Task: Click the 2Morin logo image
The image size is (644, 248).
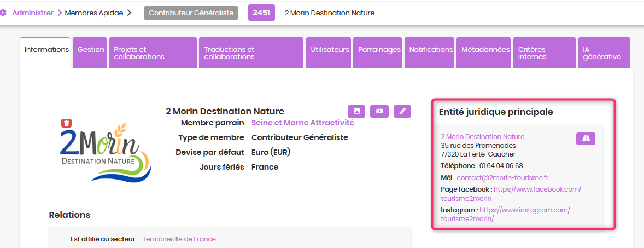Action: pyautogui.click(x=106, y=152)
